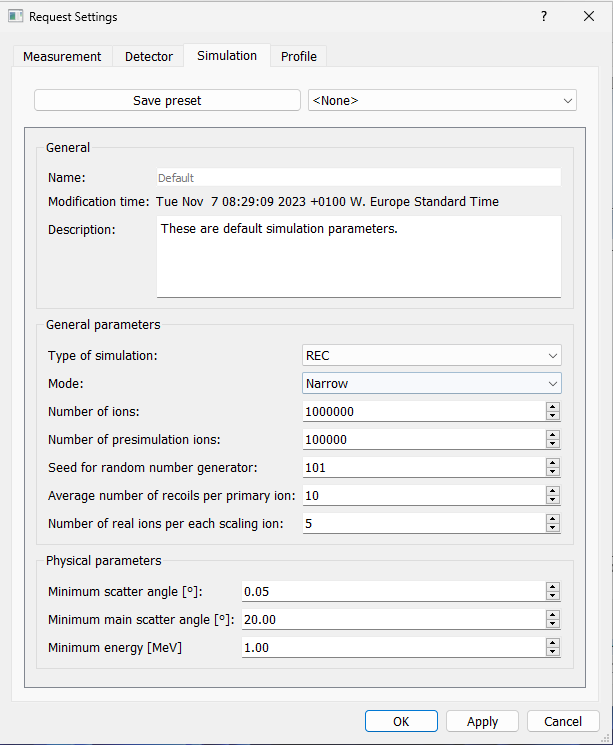This screenshot has width=613, height=745.
Task: Decrease average recoils per primary ion
Action: tap(553, 500)
